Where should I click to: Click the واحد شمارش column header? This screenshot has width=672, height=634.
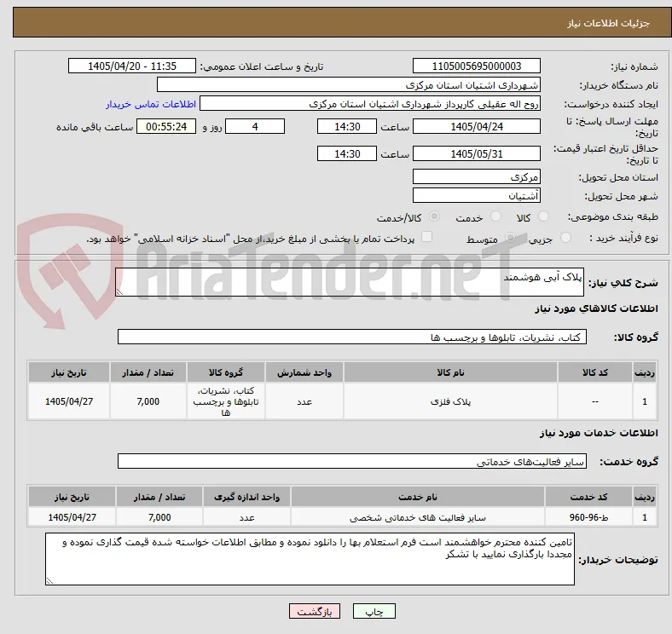(x=304, y=372)
